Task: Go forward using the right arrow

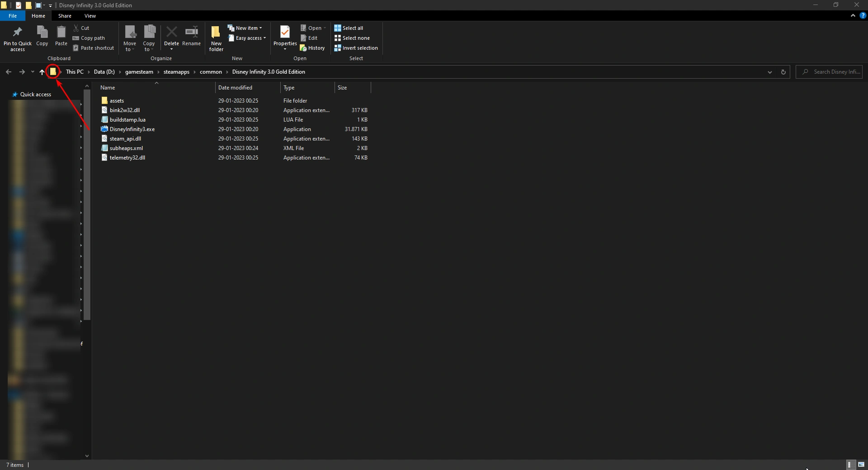Action: (x=22, y=72)
